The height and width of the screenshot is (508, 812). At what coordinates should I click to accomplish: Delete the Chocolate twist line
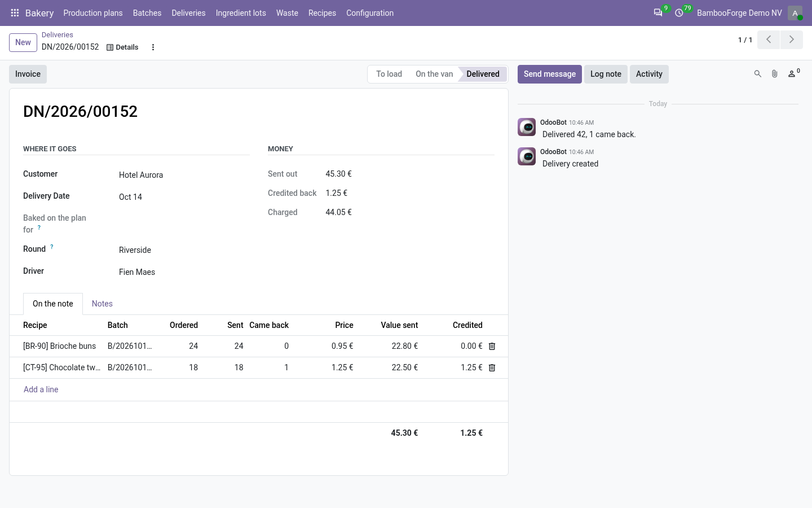pos(492,368)
